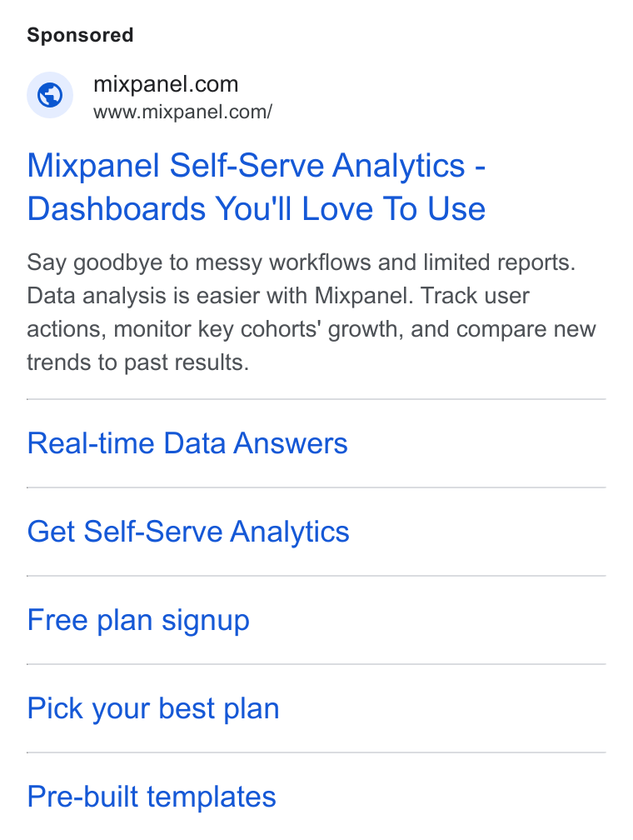Click the www.mixpanel.com/ display URL
Image resolution: width=633 pixels, height=840 pixels.
[182, 112]
